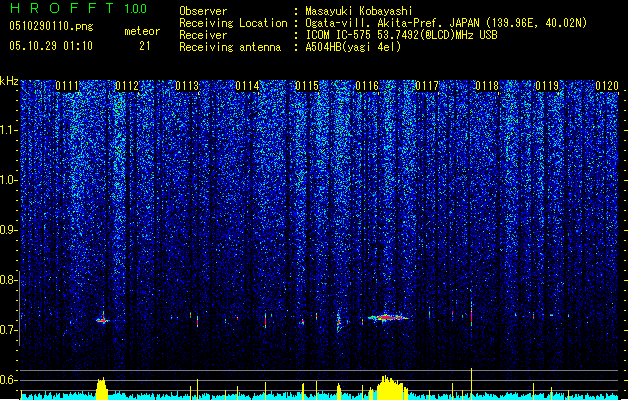Click the tall echo spike at 0118
The width and height of the screenshot is (629, 400).
[x=471, y=314]
